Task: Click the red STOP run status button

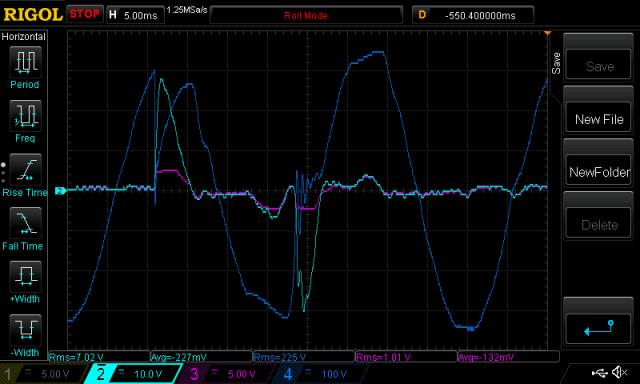Action: 84,14
